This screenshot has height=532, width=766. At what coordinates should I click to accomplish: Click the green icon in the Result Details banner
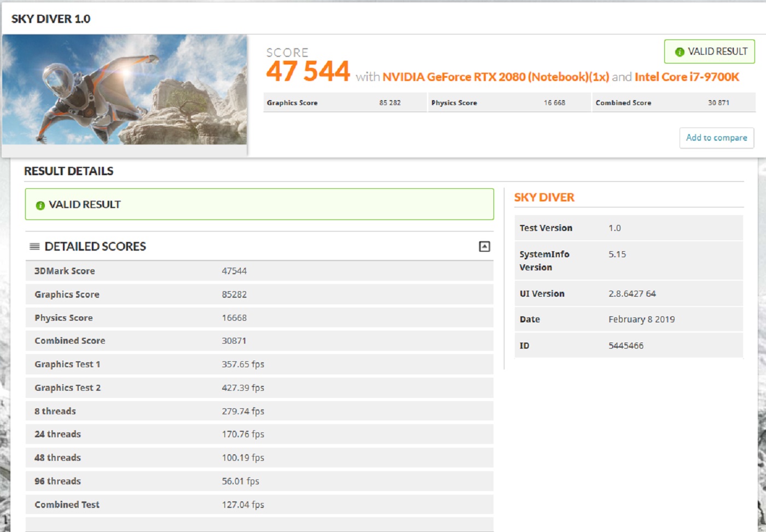(40, 205)
